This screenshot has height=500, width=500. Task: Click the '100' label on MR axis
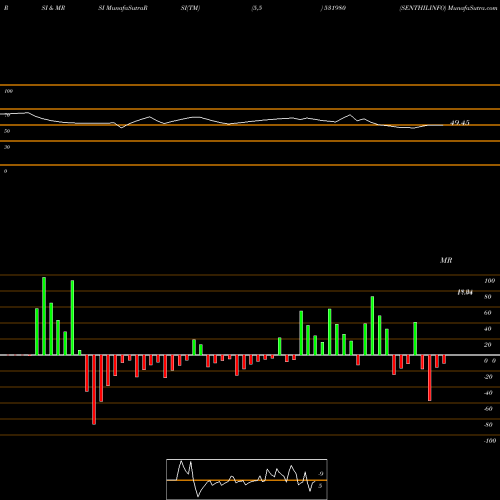[x=490, y=281]
